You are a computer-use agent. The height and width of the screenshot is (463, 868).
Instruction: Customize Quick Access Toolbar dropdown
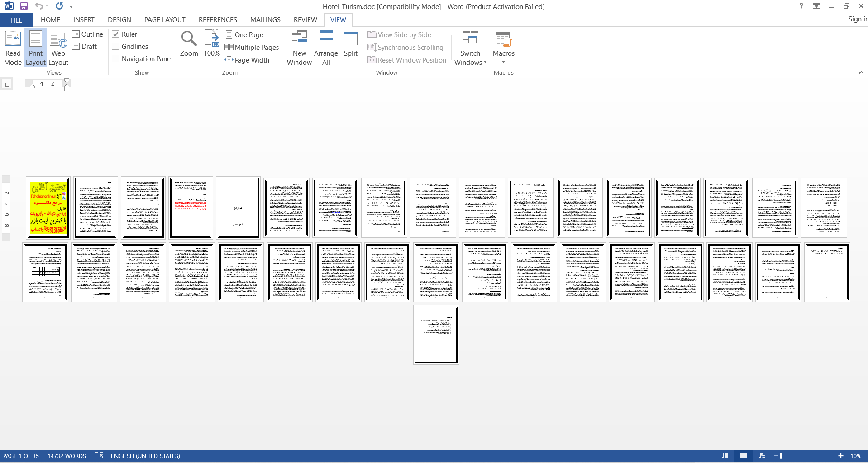(71, 6)
